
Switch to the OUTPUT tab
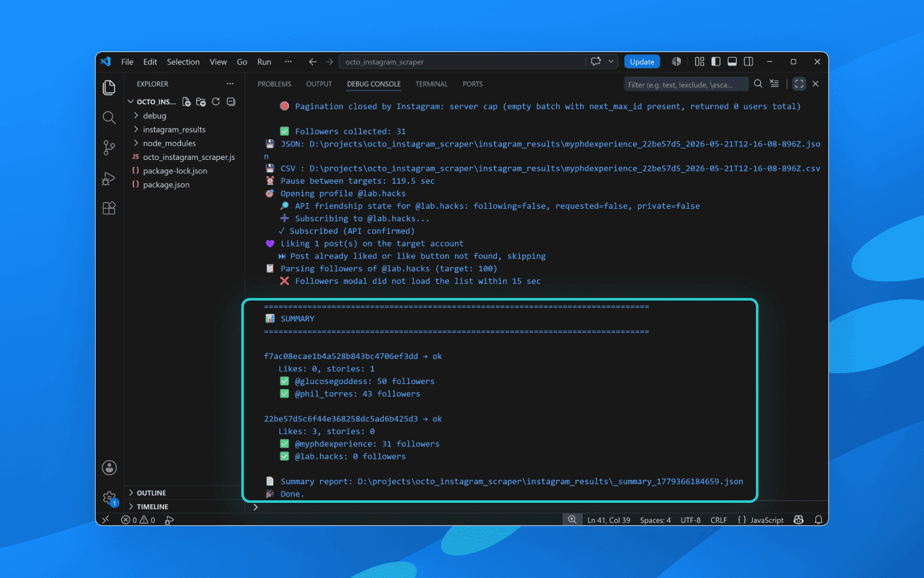click(319, 84)
